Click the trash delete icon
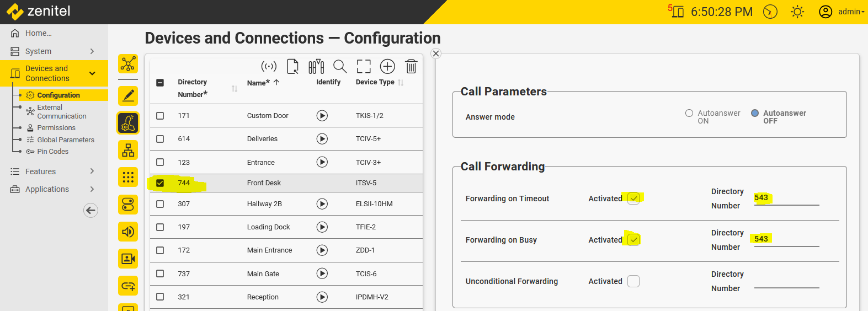Screen dimensions: 868x311 pyautogui.click(x=411, y=67)
